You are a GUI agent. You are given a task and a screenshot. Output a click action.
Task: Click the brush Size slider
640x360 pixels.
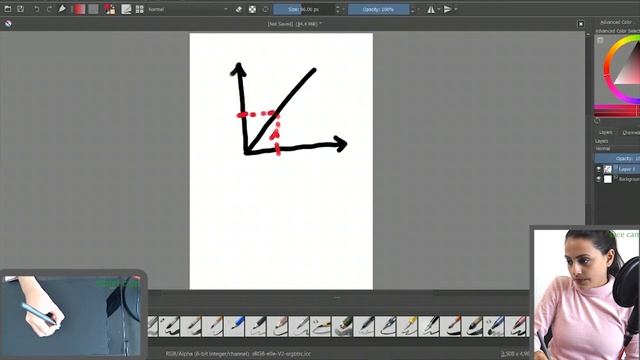(x=304, y=9)
